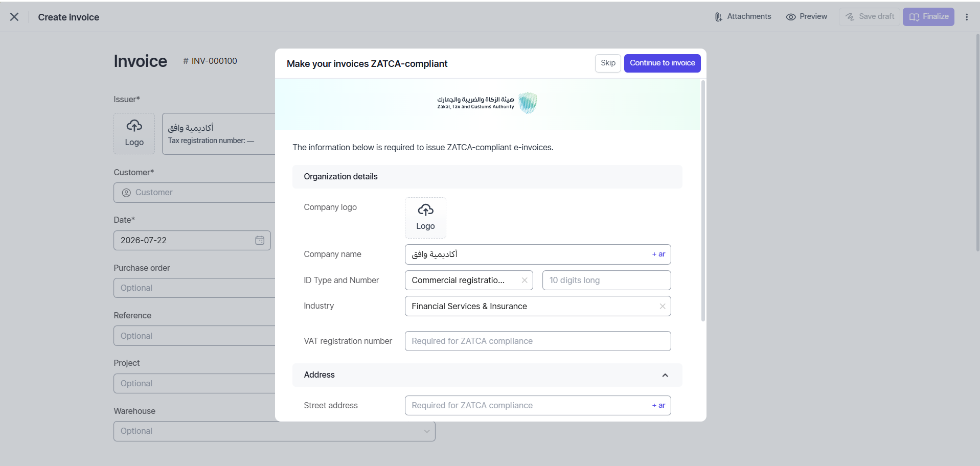This screenshot has width=980, height=466.
Task: Add Arabic translation for Street address
Action: [x=658, y=405]
